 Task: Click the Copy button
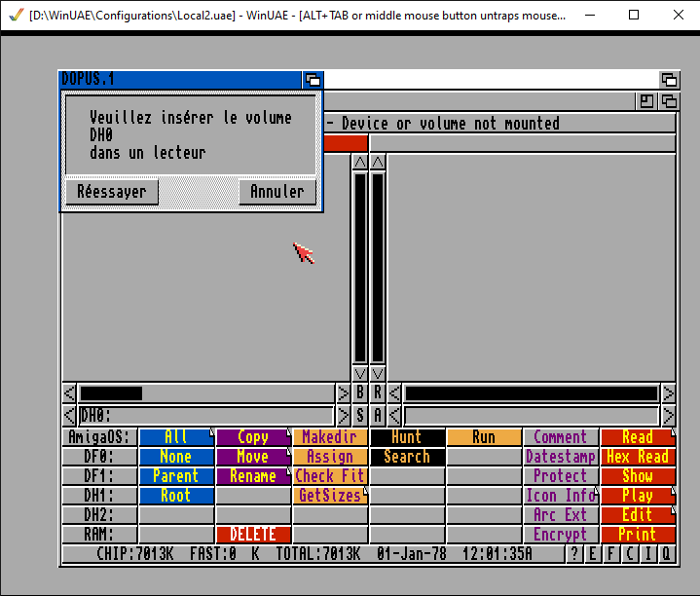253,437
